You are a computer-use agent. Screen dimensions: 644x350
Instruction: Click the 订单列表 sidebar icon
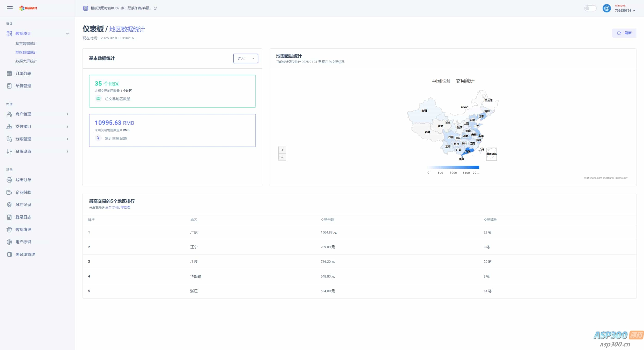pyautogui.click(x=9, y=74)
